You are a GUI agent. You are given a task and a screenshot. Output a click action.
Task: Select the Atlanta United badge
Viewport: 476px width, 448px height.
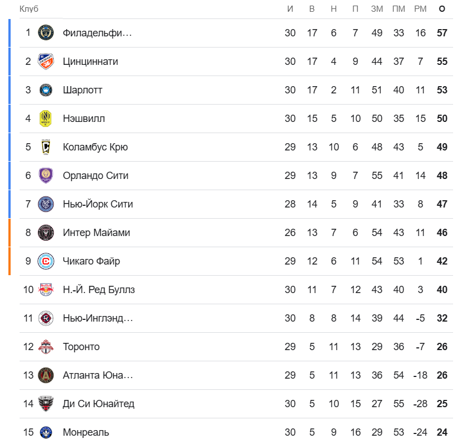[46, 375]
